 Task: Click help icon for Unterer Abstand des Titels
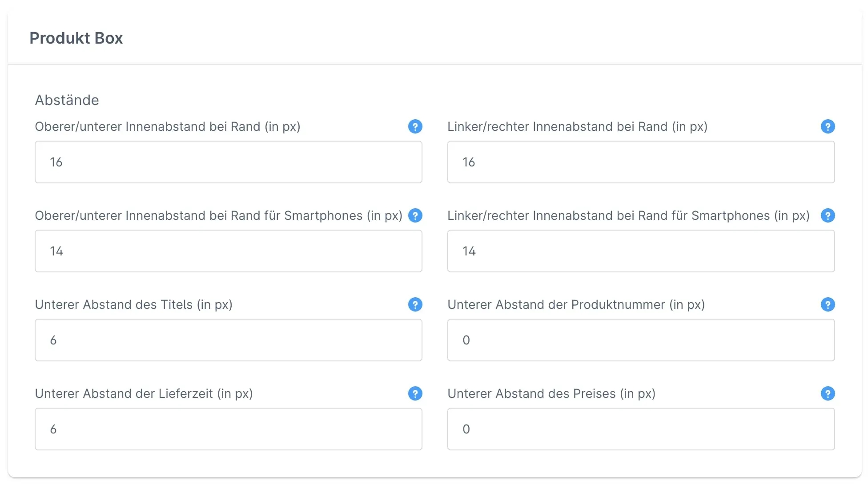(x=415, y=305)
